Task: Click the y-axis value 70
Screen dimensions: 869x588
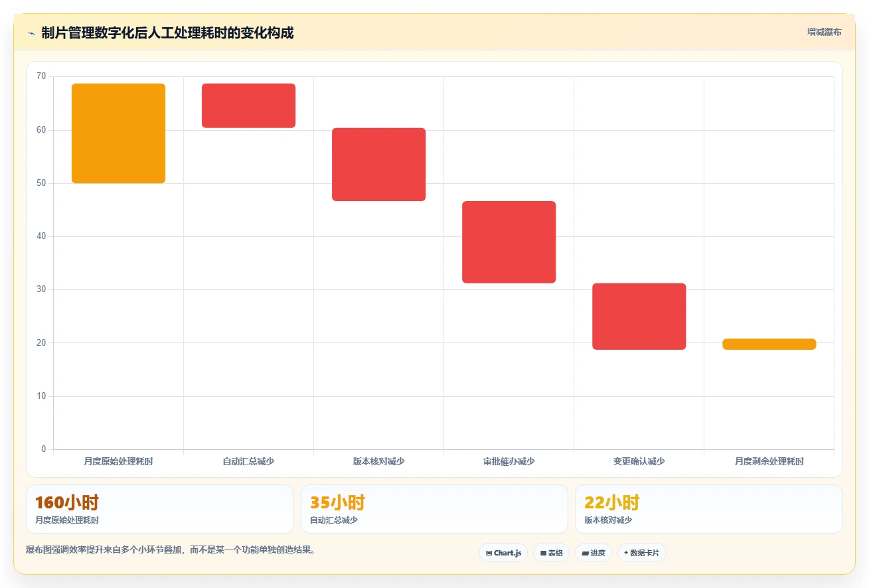Action: point(41,76)
